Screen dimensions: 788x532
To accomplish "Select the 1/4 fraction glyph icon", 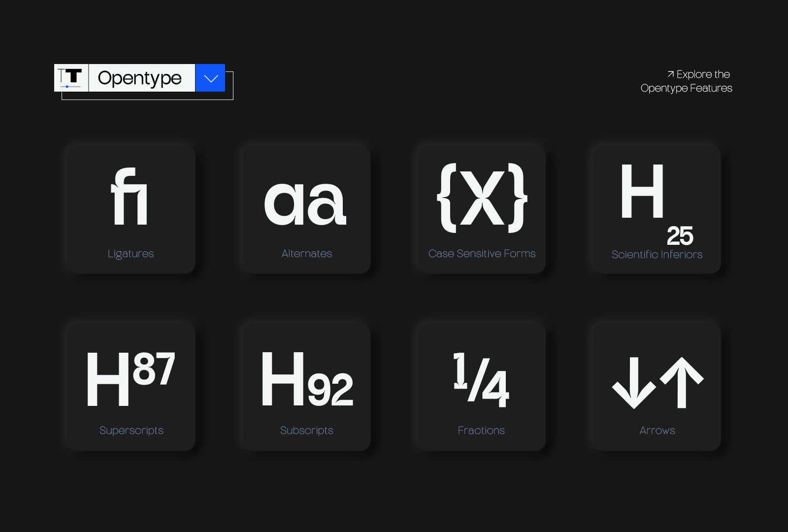I will pyautogui.click(x=481, y=380).
